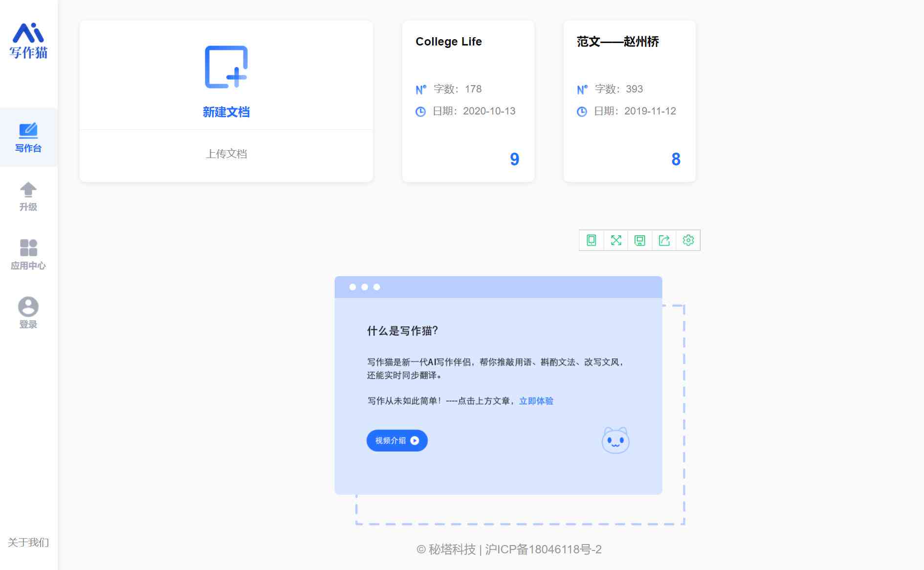This screenshot has height=570, width=924.
Task: Click the green mobile device icon
Action: click(x=592, y=240)
